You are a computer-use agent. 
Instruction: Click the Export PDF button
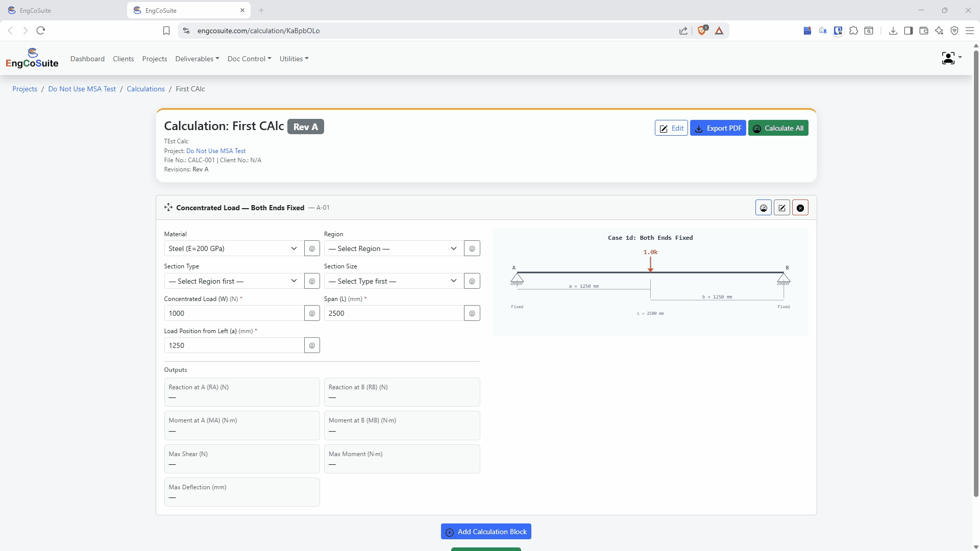(x=718, y=128)
